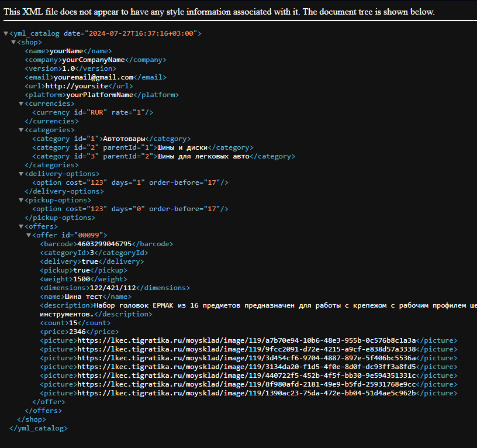The height and width of the screenshot is (448, 477).
Task: Click the date attribute 2024-07-27T16:37:16+03:00
Action: tap(141, 33)
